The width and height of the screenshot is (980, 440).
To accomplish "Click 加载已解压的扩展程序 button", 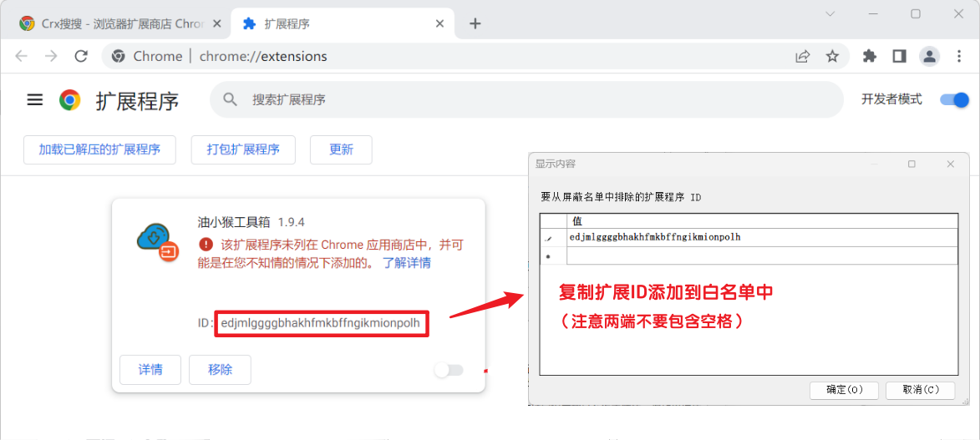I will coord(99,149).
